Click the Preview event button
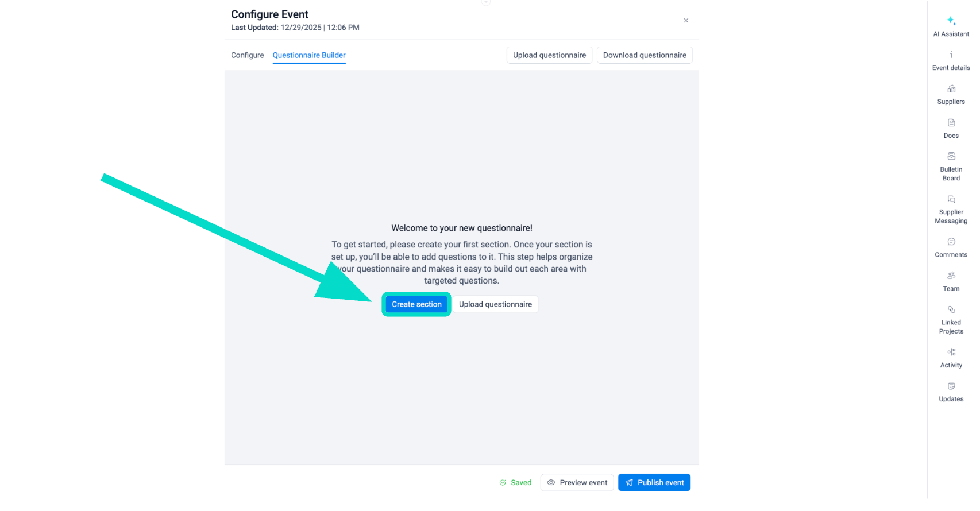The height and width of the screenshot is (511, 980). 577,482
